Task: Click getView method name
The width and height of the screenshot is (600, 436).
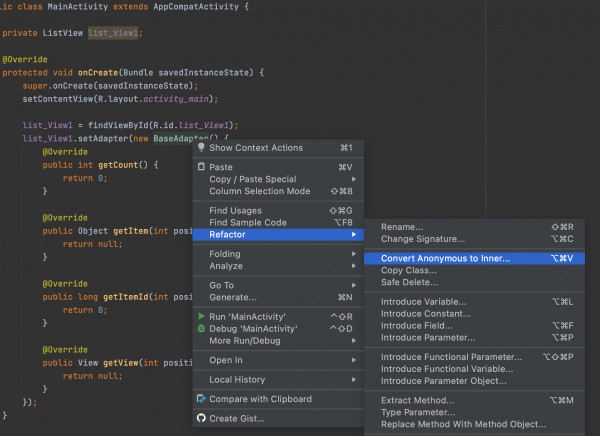Action: pos(121,363)
